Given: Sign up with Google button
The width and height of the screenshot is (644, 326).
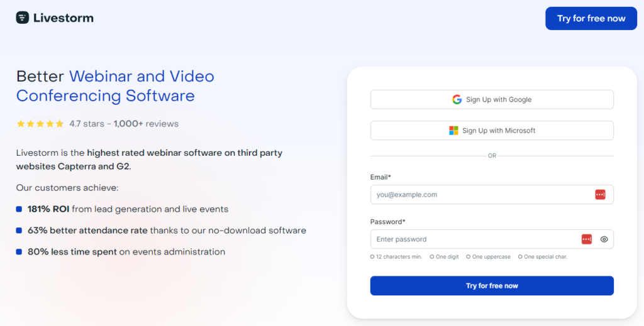Looking at the screenshot, I should (492, 100).
